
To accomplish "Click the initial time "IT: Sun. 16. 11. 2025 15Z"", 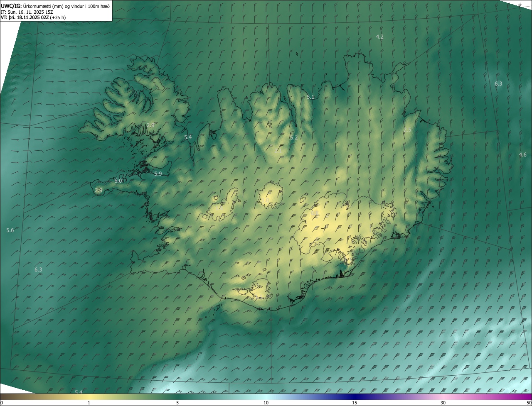I will tap(27, 12).
